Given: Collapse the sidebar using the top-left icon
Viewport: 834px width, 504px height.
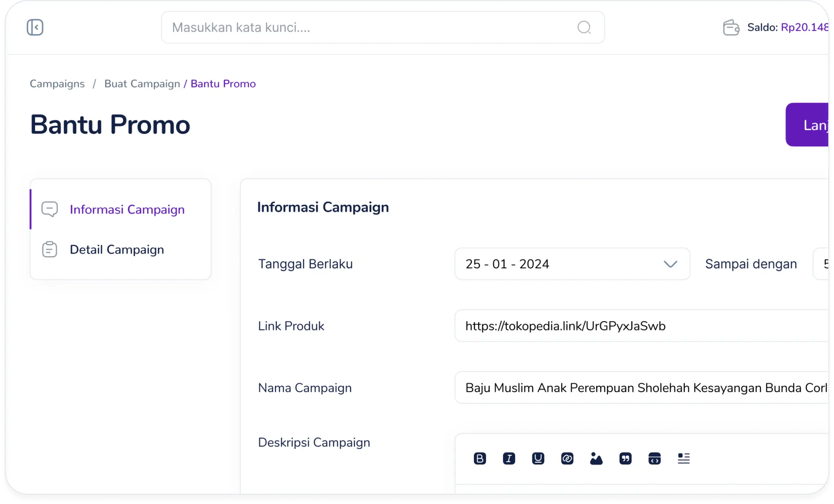Looking at the screenshot, I should (34, 27).
